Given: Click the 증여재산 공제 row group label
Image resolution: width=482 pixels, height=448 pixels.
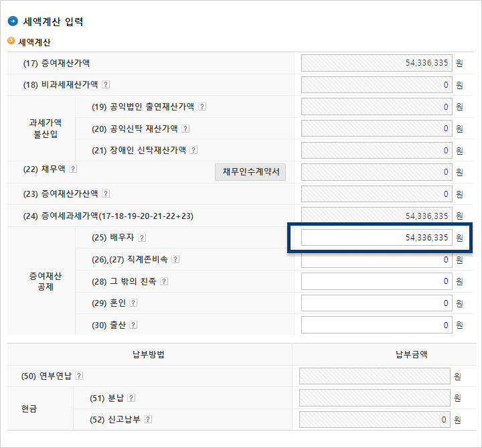Looking at the screenshot, I should [46, 281].
